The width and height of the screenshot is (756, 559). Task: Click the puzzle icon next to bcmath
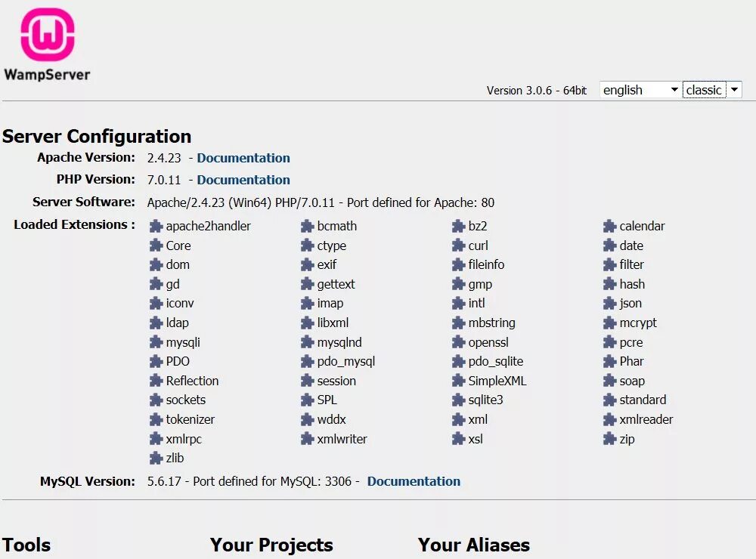[307, 227]
